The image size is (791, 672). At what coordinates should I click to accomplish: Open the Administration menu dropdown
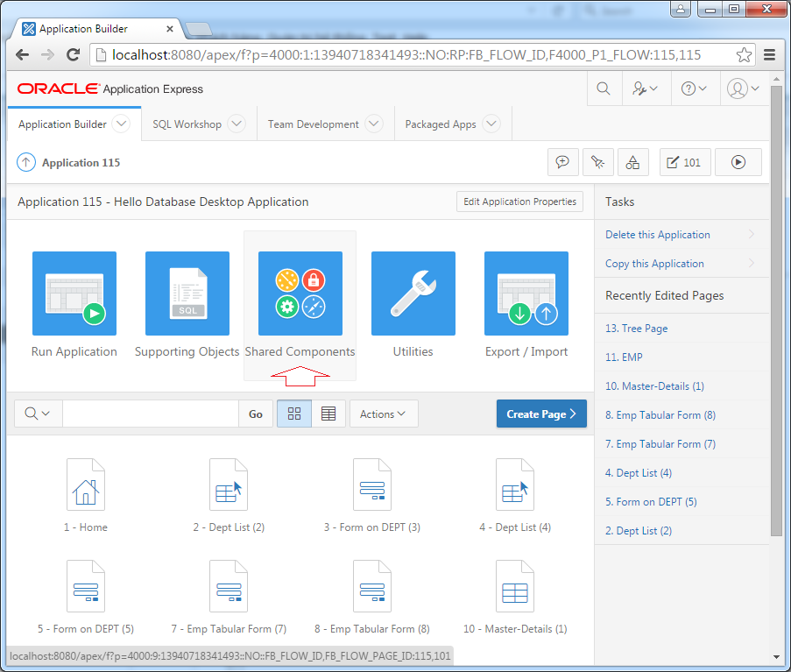tap(646, 88)
